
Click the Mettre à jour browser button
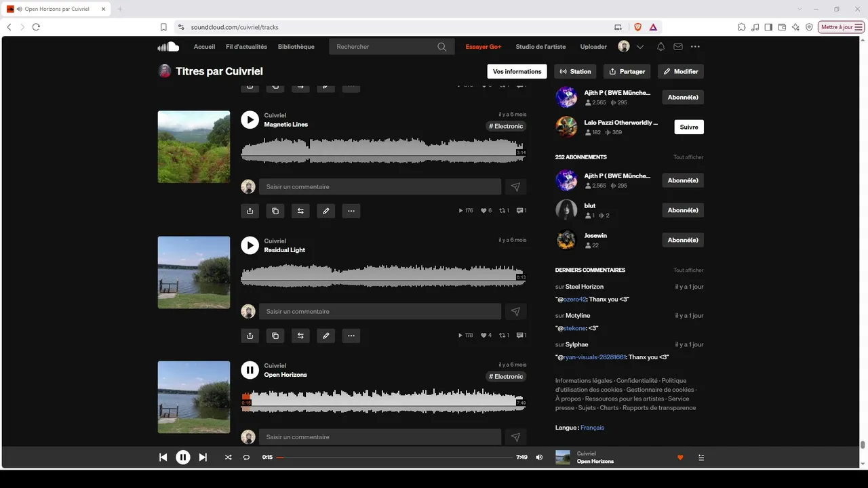[x=842, y=27]
